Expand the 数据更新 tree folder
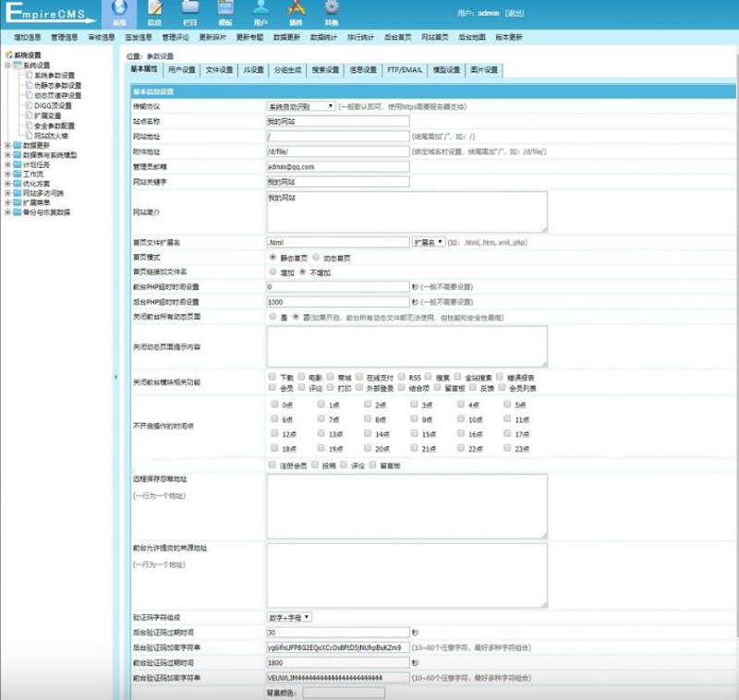This screenshot has height=700, width=739. pyautogui.click(x=7, y=145)
